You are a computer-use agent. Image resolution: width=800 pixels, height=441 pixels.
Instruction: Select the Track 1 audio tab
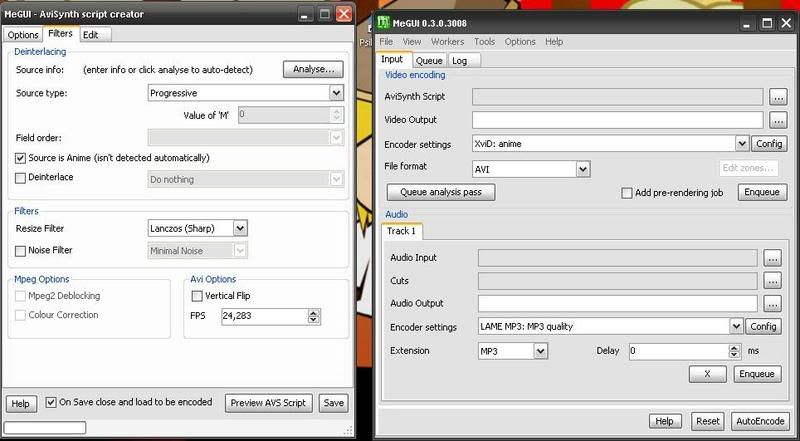pos(401,231)
